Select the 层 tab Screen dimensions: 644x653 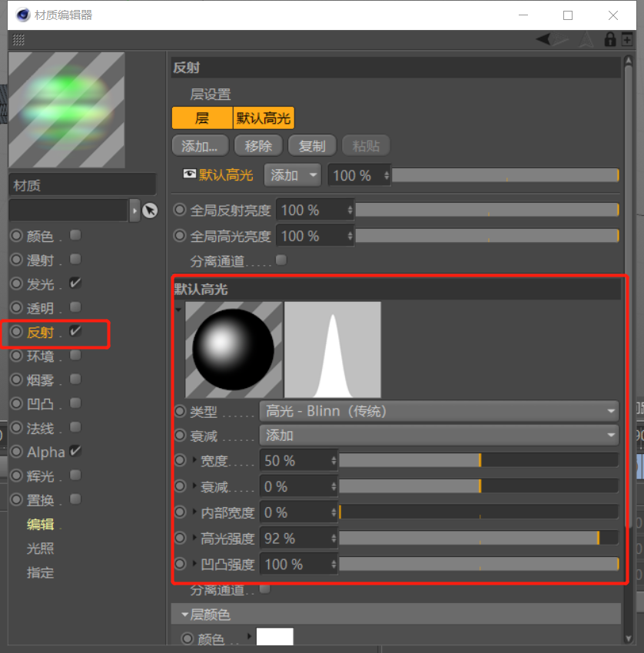[202, 118]
